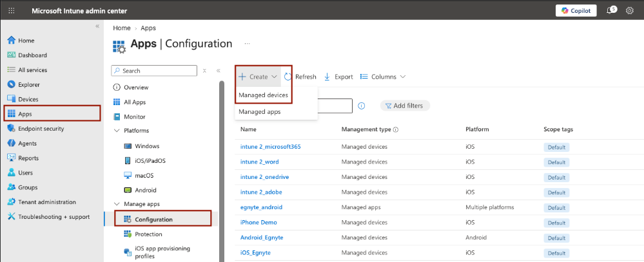Open the notifications bell icon
Screen dimensions: 644x262
pos(610,11)
